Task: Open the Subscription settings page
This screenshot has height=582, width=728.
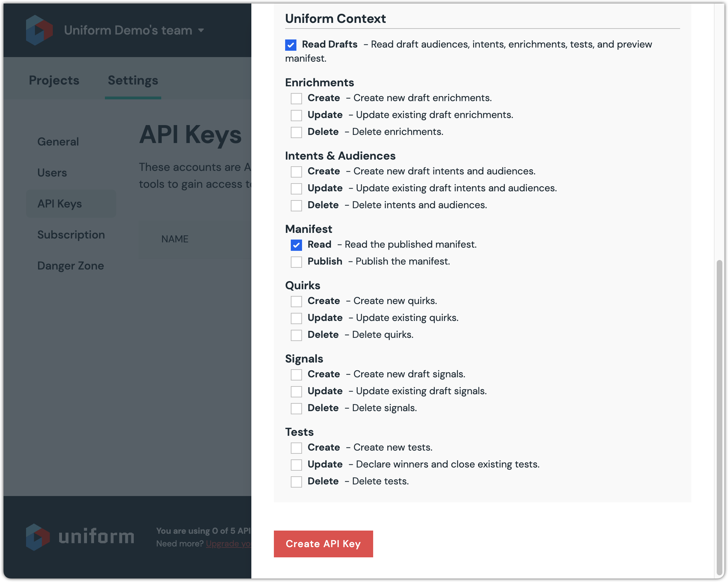Action: click(71, 235)
